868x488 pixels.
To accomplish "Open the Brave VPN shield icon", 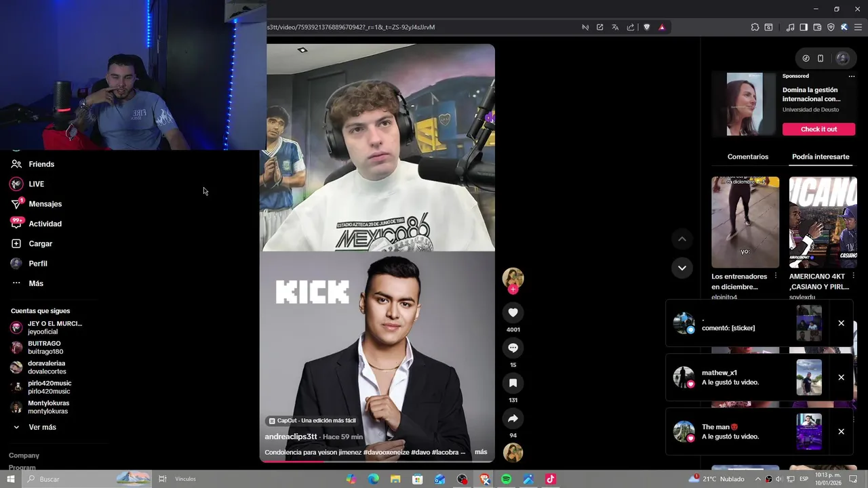I will (x=831, y=27).
